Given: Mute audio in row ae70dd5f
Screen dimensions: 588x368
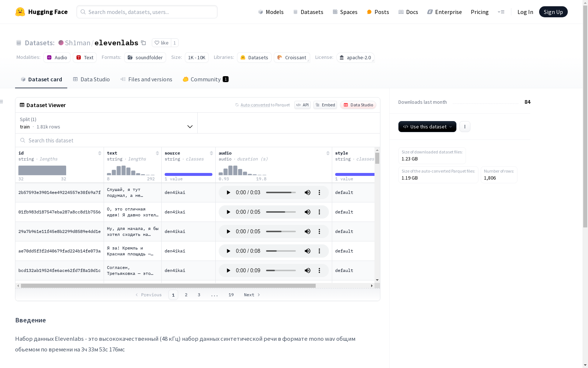Looking at the screenshot, I should [308, 251].
